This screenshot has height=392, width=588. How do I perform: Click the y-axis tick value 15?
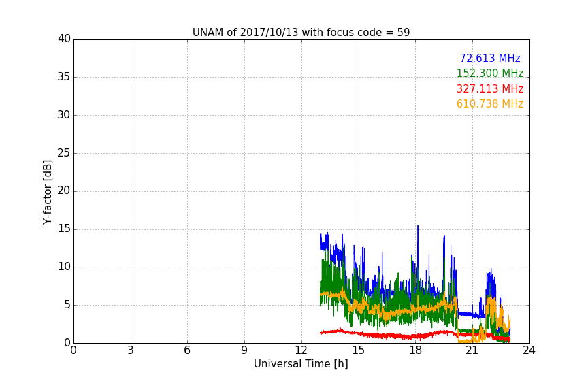[x=64, y=229]
